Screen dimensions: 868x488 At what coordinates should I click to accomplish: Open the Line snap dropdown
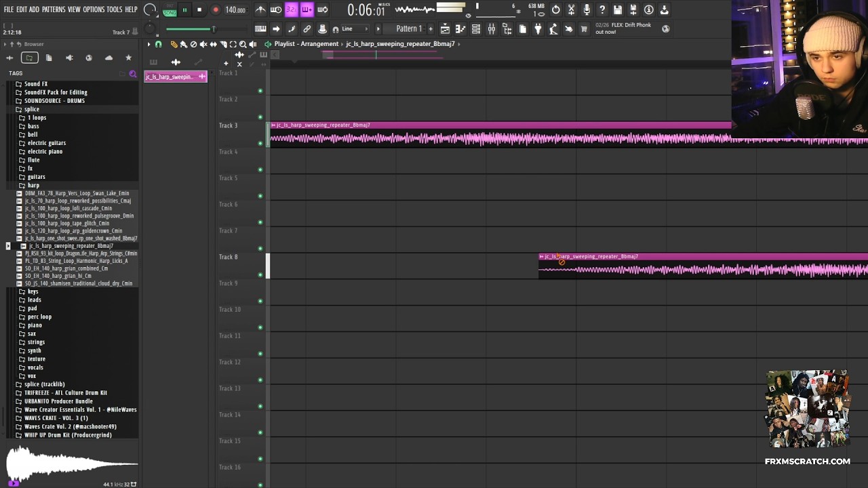click(354, 28)
